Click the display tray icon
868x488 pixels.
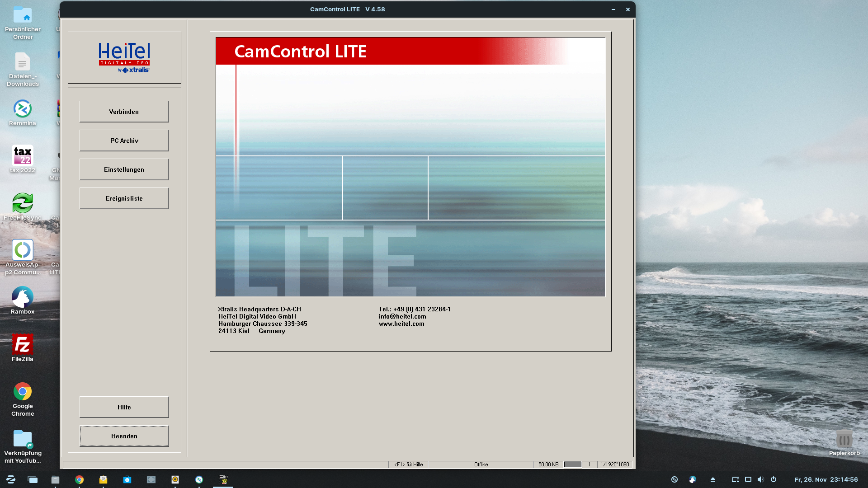748,479
